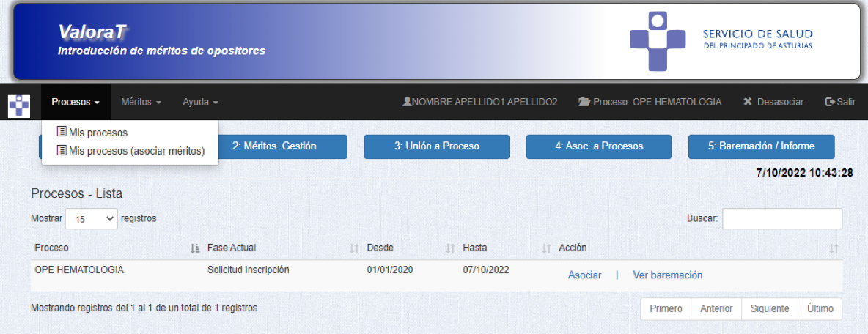Click the user NOMBRE APELLIDO1 APELLIDO2 item
Screen dimensions: 868x334
[480, 103]
